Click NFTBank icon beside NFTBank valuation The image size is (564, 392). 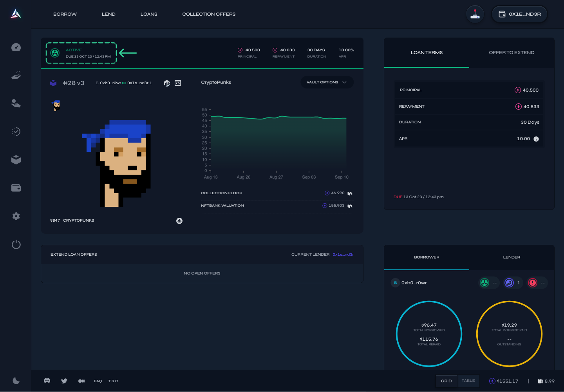[350, 206]
